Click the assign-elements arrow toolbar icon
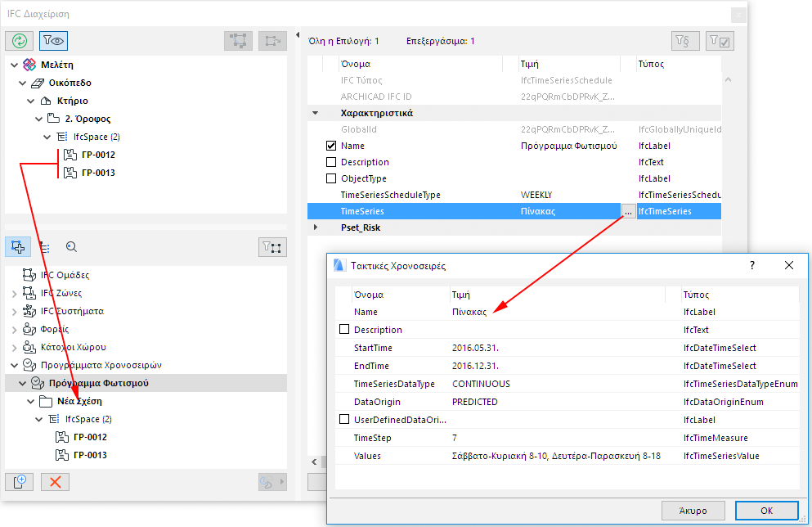 (x=272, y=40)
